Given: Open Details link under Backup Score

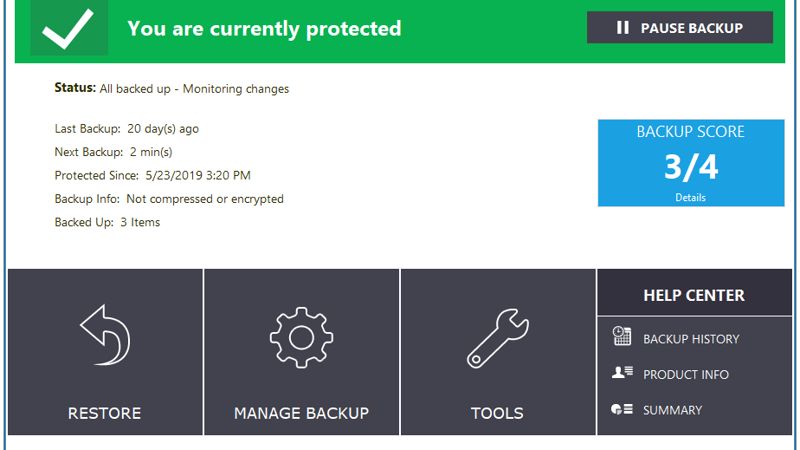Looking at the screenshot, I should (x=690, y=197).
